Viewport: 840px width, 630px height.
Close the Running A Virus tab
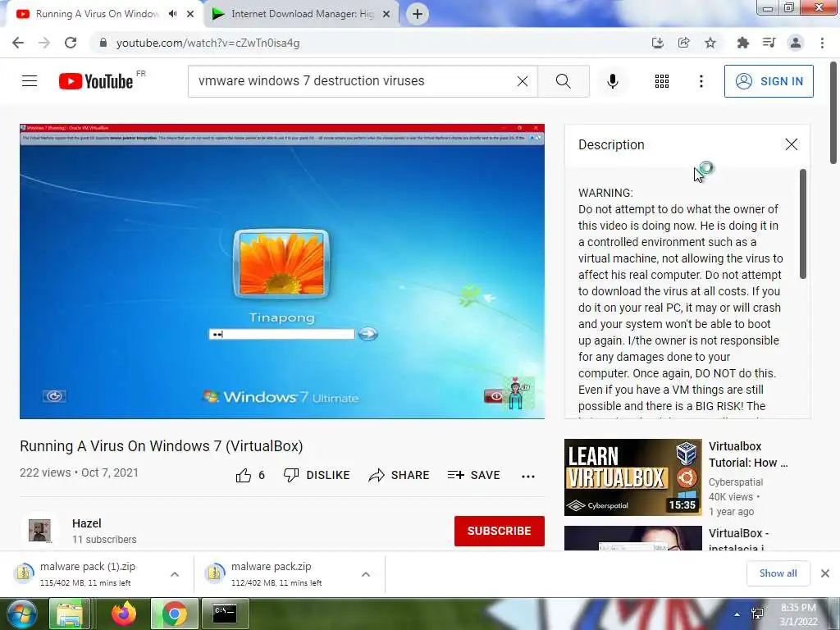190,14
